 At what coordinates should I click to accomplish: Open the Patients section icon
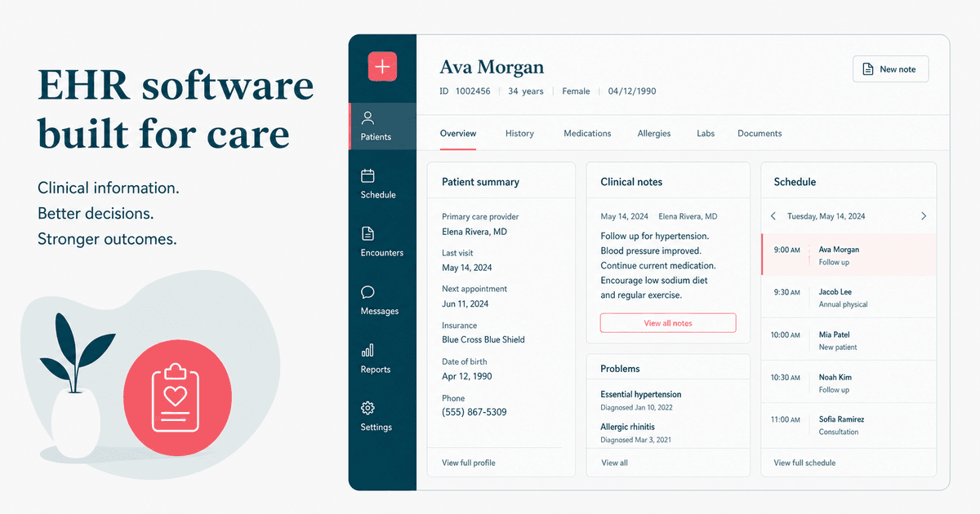tap(368, 117)
